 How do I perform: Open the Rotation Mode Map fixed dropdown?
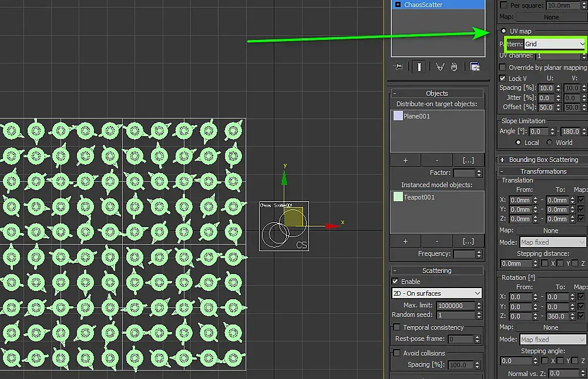[553, 339]
